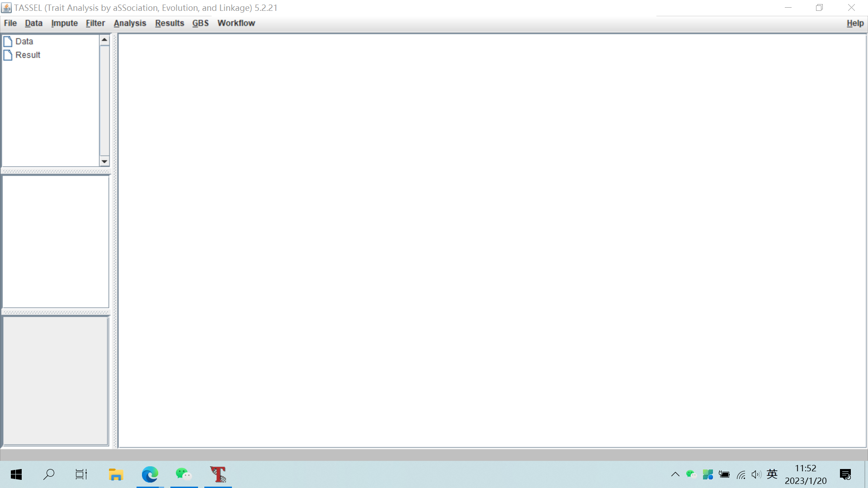The width and height of the screenshot is (868, 488).
Task: Open Microsoft Edge from the taskbar
Action: 150,474
